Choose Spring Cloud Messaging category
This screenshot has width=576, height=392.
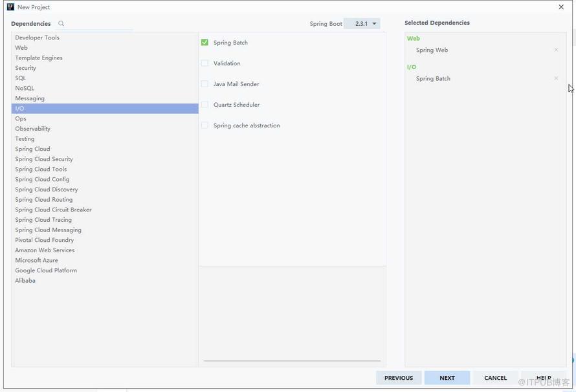(105, 230)
